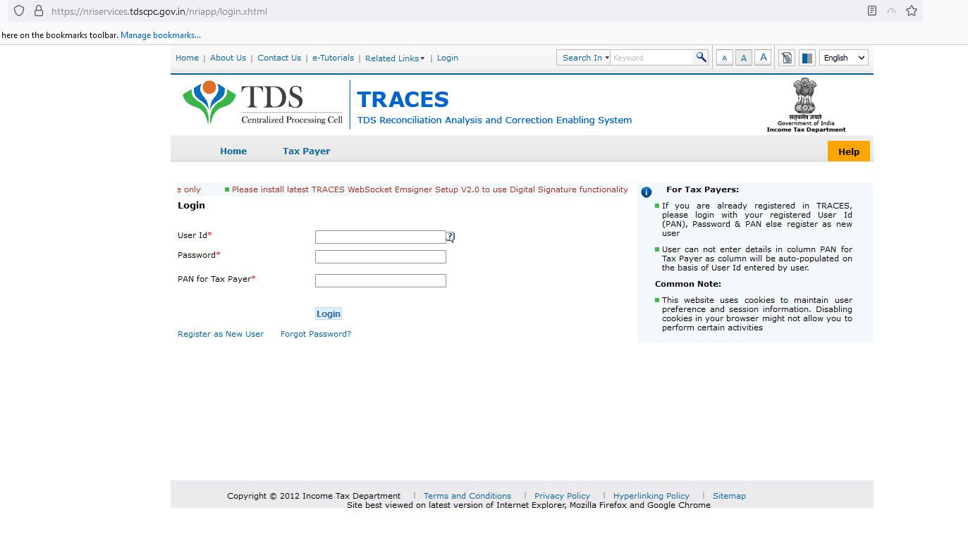
Task: Click the TDS Centralized Processing Cell logo
Action: coord(261,103)
